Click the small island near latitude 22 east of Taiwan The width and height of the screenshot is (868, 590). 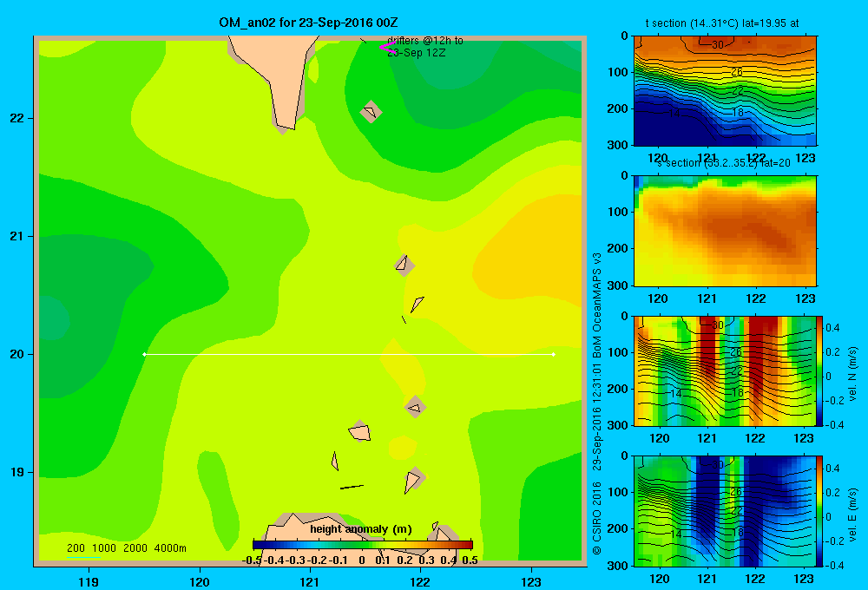click(x=371, y=112)
